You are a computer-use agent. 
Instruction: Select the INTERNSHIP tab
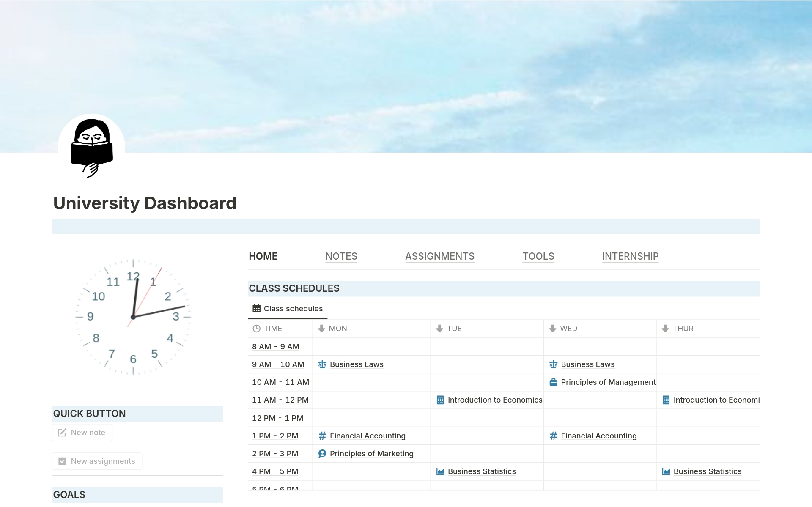(630, 256)
